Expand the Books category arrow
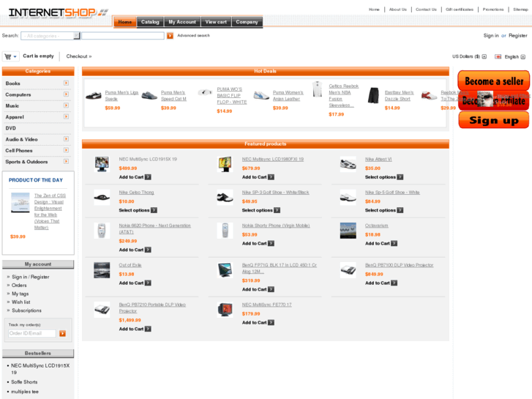This screenshot has width=532, height=399. (66, 83)
